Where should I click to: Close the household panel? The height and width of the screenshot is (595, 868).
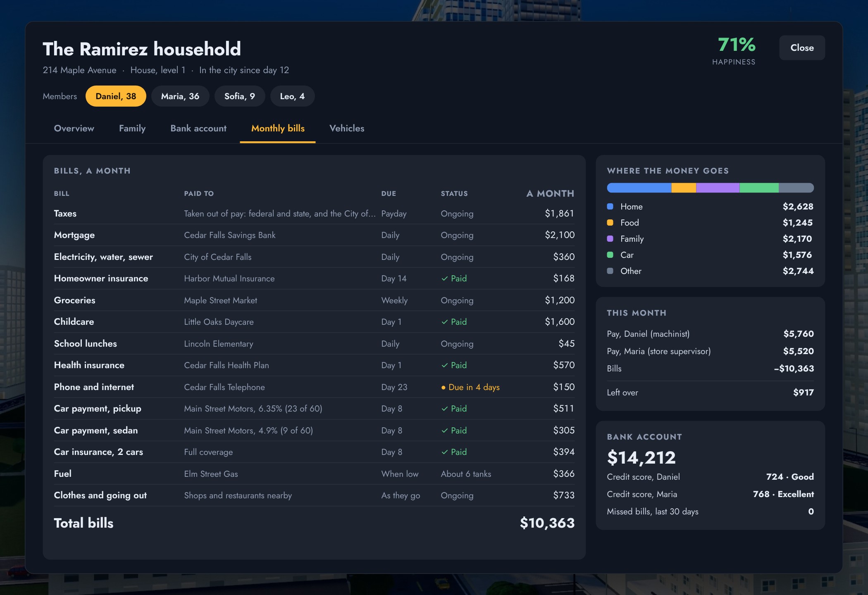802,48
